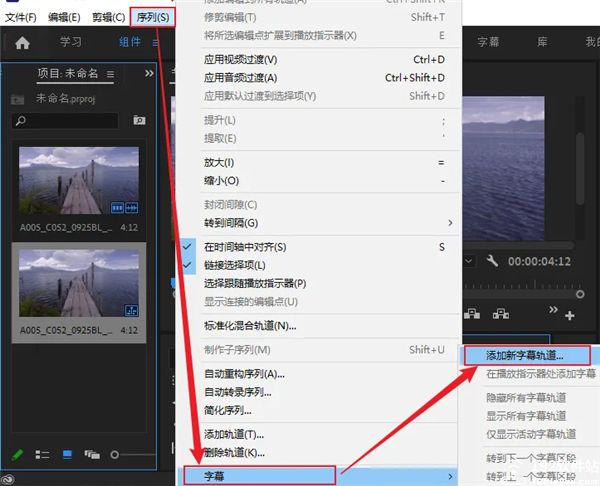Adjust the thumbnail zoom slider handle
Image resolution: width=600 pixels, height=486 pixels.
click(114, 455)
